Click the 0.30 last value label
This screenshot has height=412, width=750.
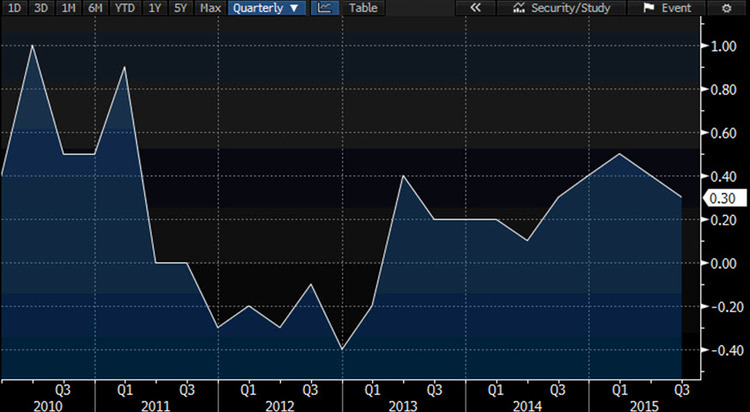pos(725,198)
